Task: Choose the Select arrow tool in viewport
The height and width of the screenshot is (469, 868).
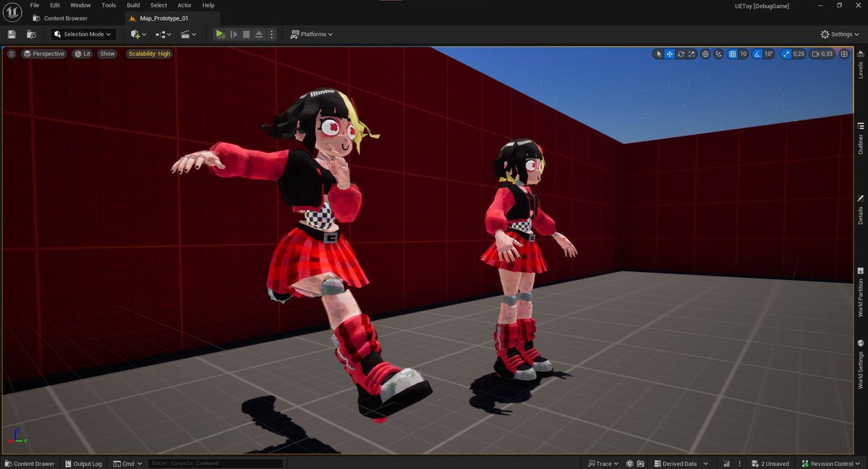Action: (658, 54)
